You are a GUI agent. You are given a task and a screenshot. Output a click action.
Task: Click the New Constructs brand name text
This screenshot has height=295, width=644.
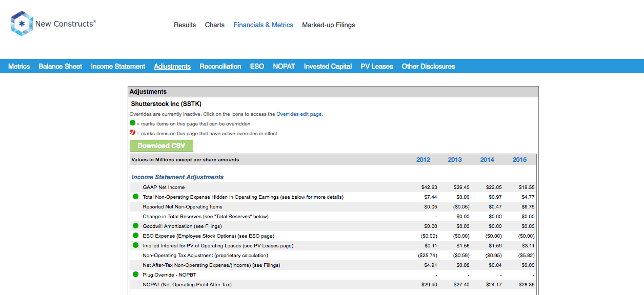[x=66, y=24]
